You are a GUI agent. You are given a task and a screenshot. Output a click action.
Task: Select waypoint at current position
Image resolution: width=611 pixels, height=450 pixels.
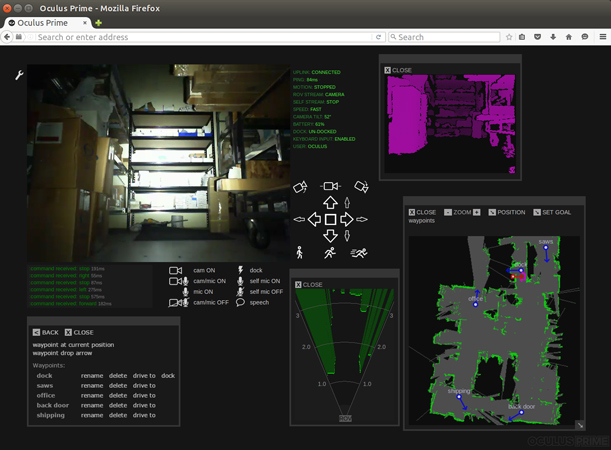[73, 345]
